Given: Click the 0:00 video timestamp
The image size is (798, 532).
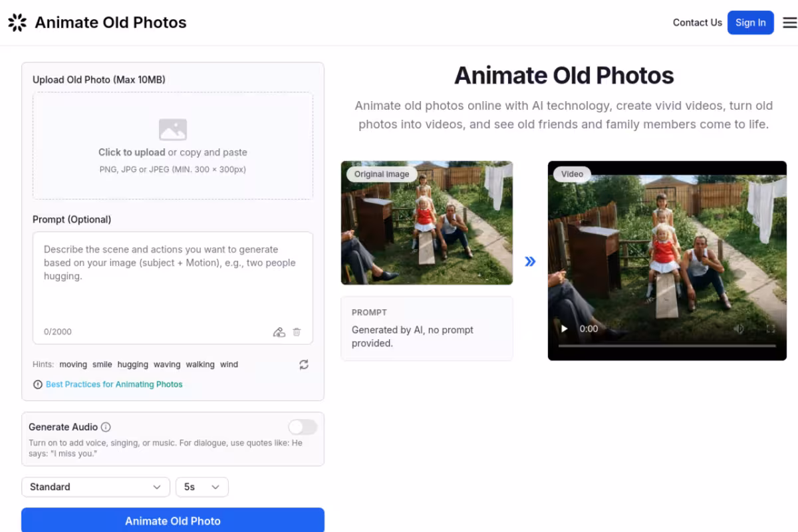Looking at the screenshot, I should (x=589, y=329).
